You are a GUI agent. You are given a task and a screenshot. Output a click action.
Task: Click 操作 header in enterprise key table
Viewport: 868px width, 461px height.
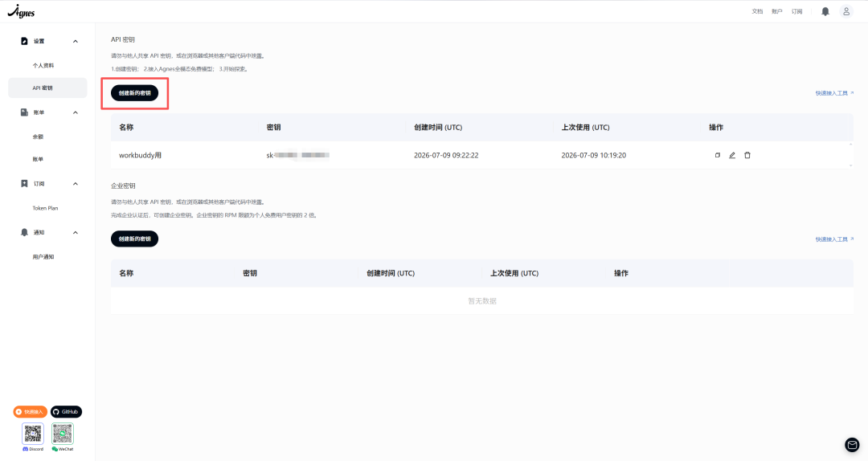click(621, 273)
